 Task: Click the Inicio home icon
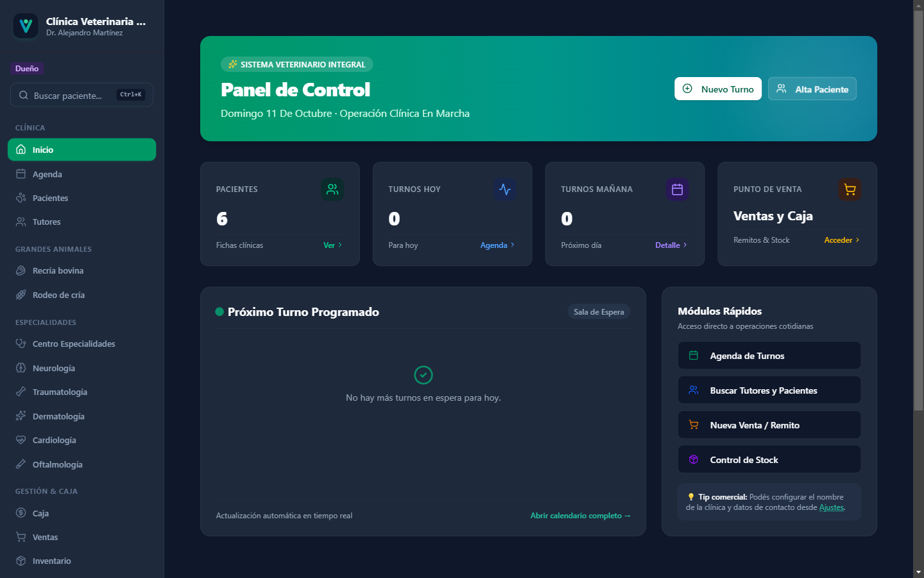(x=21, y=150)
